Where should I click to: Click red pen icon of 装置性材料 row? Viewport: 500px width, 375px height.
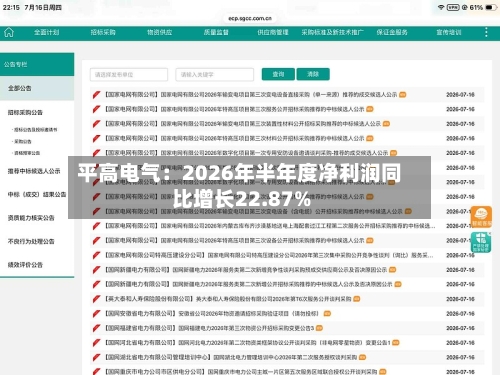pyautogui.click(x=96, y=124)
